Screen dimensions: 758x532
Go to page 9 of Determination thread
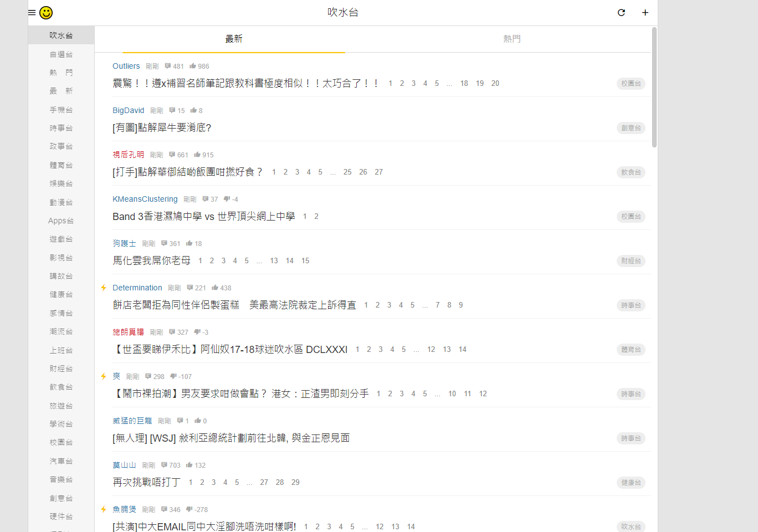pos(461,305)
